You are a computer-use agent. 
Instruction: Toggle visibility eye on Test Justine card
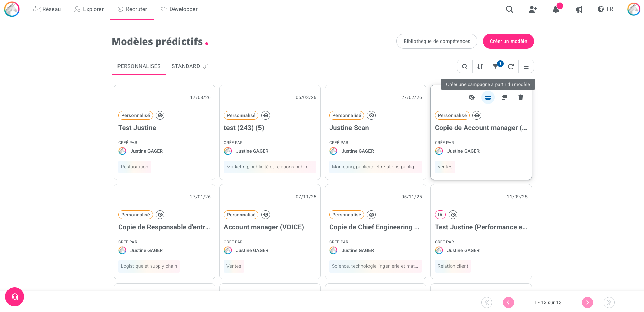pos(160,115)
